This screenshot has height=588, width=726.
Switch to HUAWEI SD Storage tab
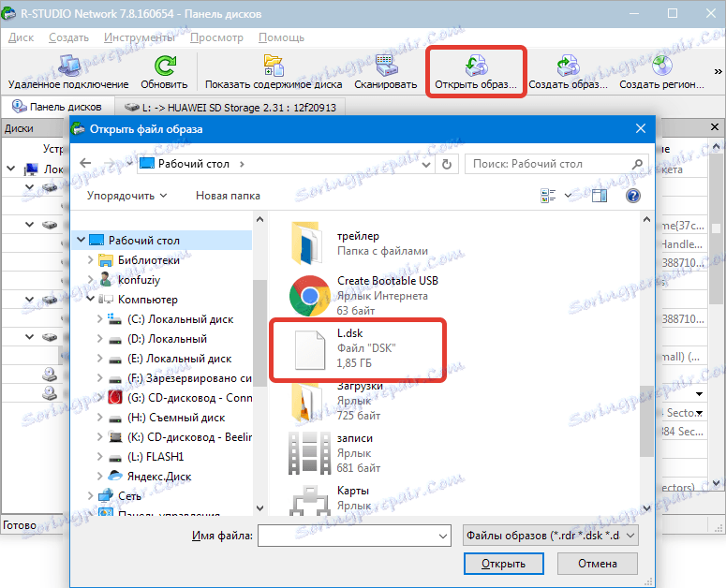pyautogui.click(x=230, y=108)
